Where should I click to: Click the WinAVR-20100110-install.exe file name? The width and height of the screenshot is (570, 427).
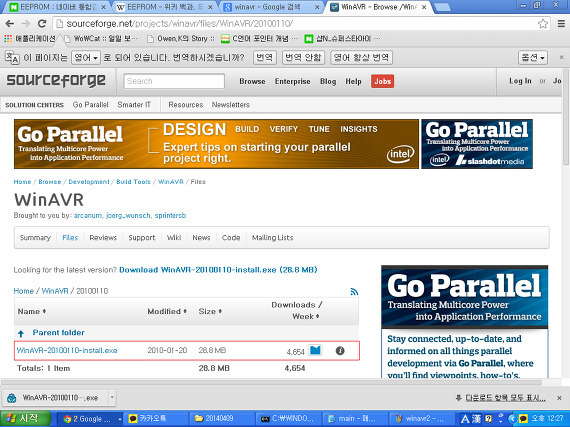tap(67, 351)
